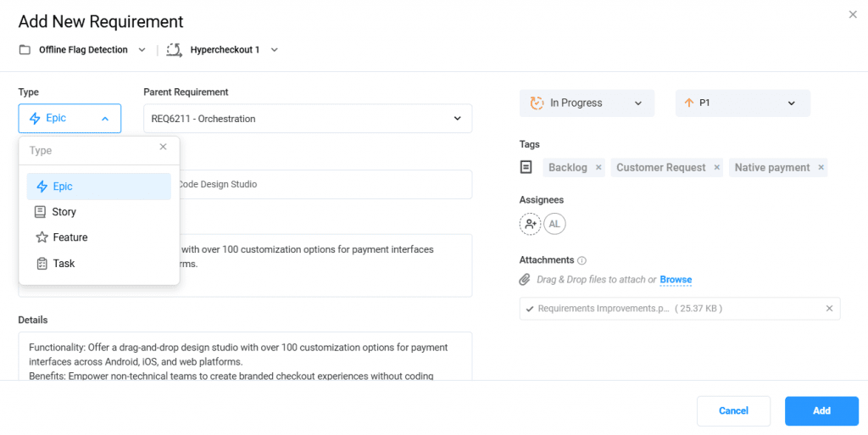Close the Type dropdown search panel
Viewport: 868px width, 435px height.
[164, 147]
